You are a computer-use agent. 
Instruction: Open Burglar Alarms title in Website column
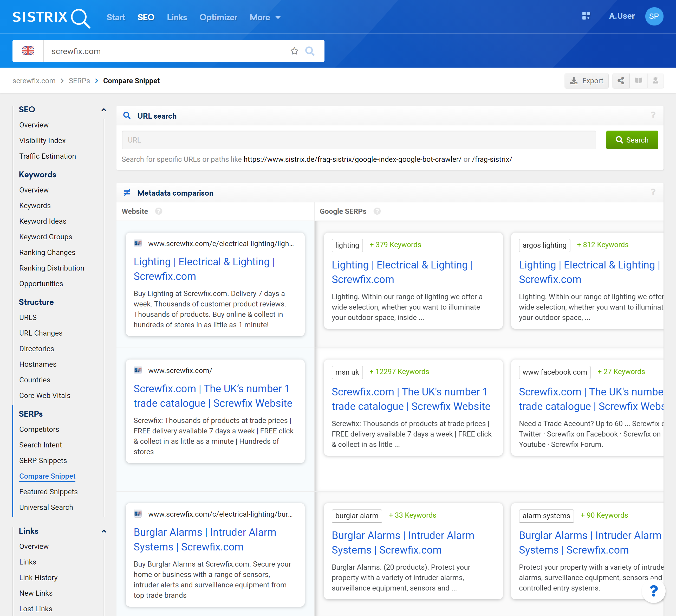coord(205,540)
